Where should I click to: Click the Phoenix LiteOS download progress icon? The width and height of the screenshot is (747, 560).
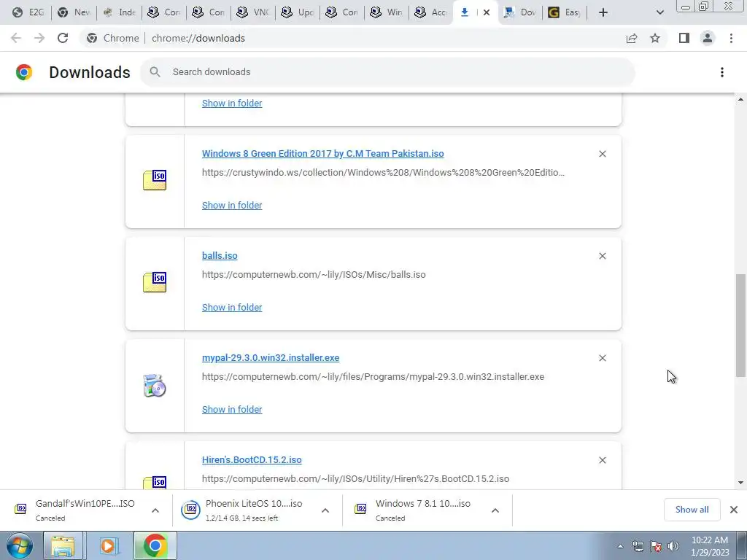point(190,510)
